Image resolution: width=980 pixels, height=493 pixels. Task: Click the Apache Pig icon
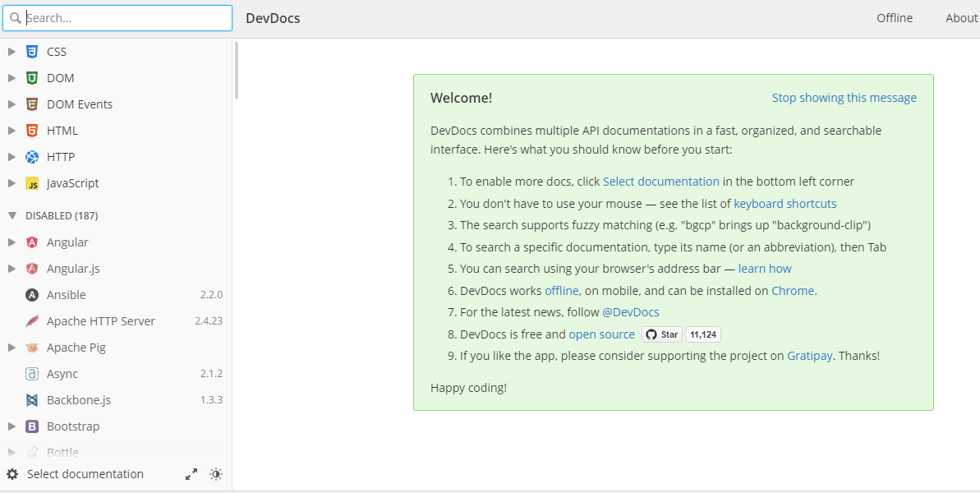click(32, 348)
